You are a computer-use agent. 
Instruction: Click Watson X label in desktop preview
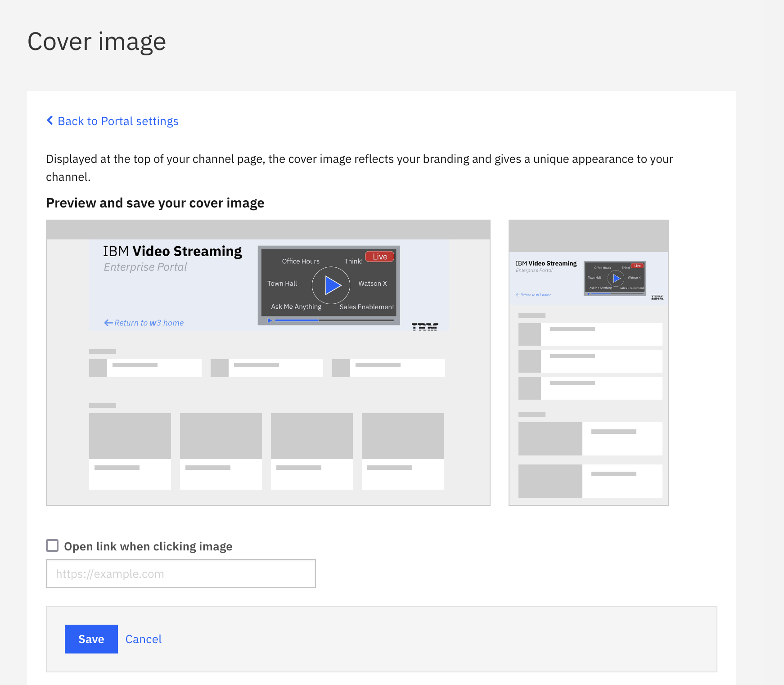point(373,284)
